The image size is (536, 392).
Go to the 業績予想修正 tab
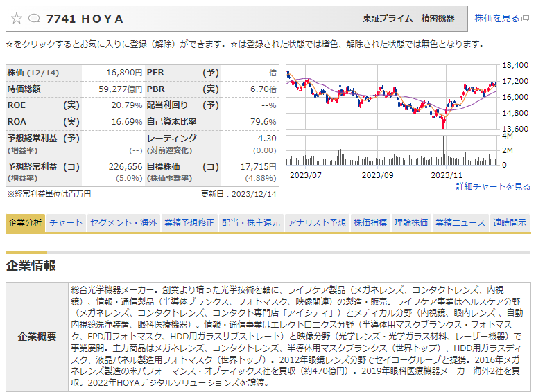(189, 222)
